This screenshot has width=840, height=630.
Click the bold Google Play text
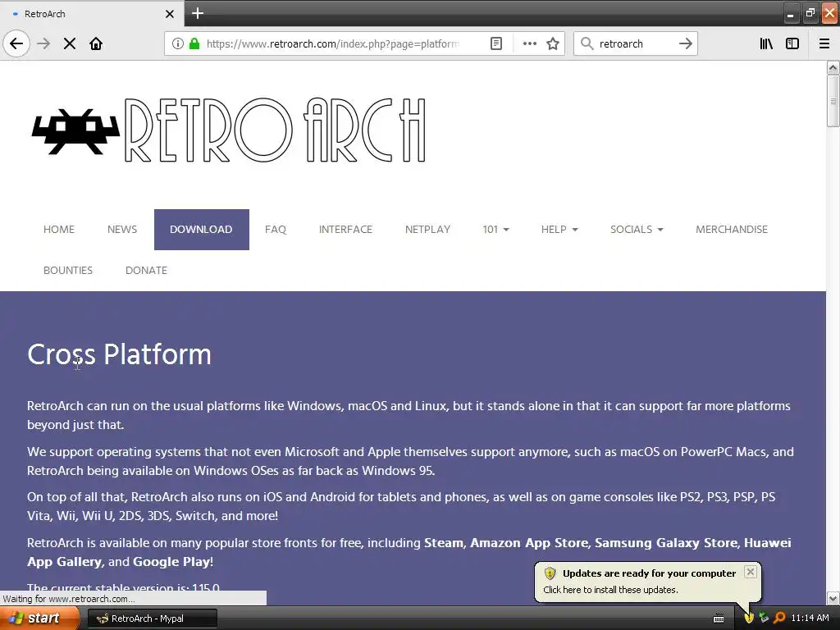click(x=171, y=561)
